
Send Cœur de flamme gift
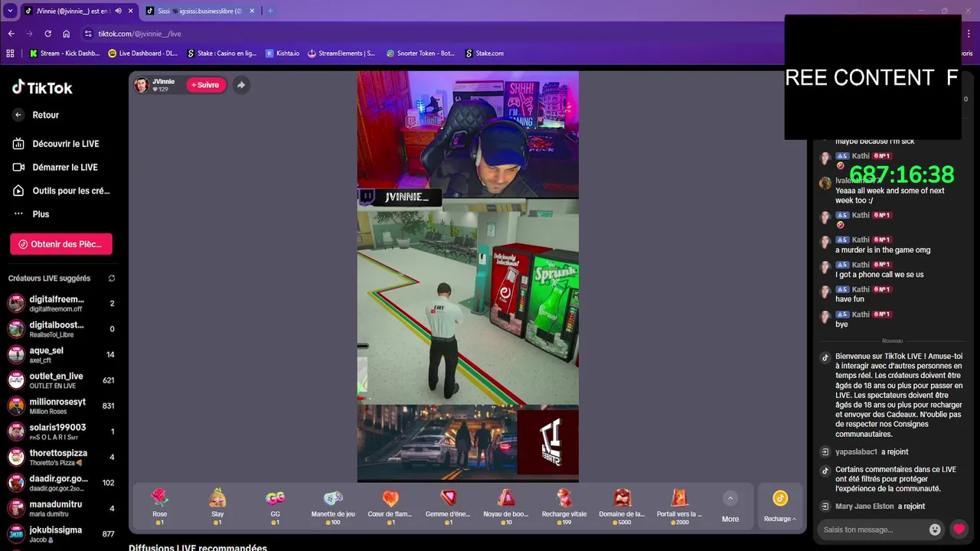tap(390, 507)
